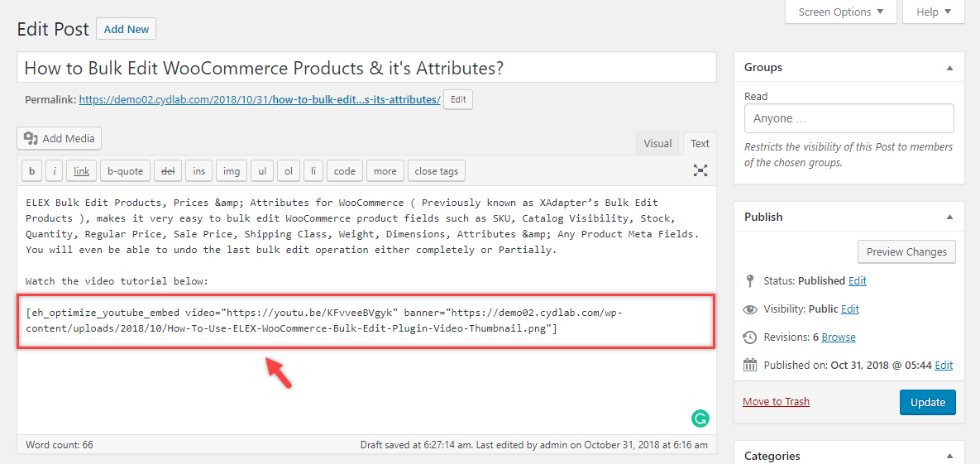980x464 pixels.
Task: Click the blue Update button
Action: point(928,402)
